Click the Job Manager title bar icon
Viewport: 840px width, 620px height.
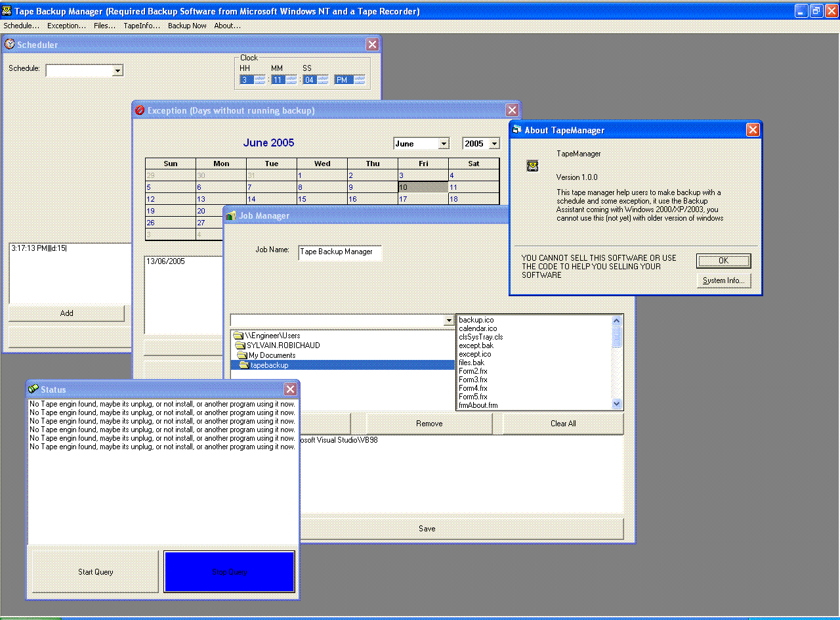[x=230, y=215]
